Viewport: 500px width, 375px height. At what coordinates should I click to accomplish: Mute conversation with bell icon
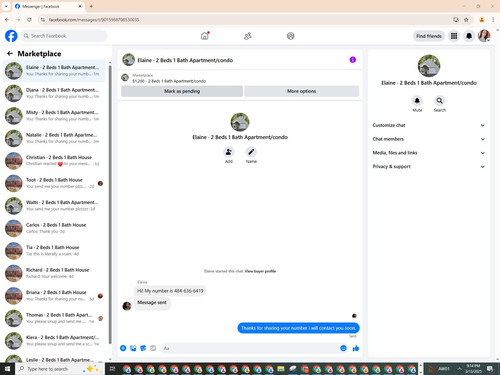click(x=417, y=100)
